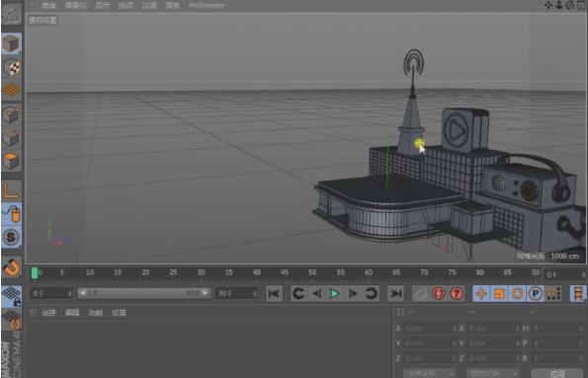588x378 pixels.
Task: Toggle Parameter (P) keyframe recording
Action: click(535, 293)
